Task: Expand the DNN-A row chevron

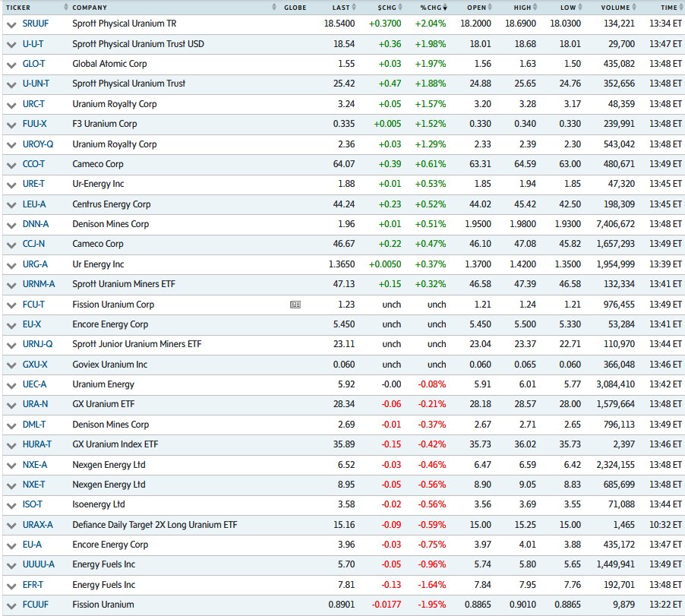Action: click(11, 226)
